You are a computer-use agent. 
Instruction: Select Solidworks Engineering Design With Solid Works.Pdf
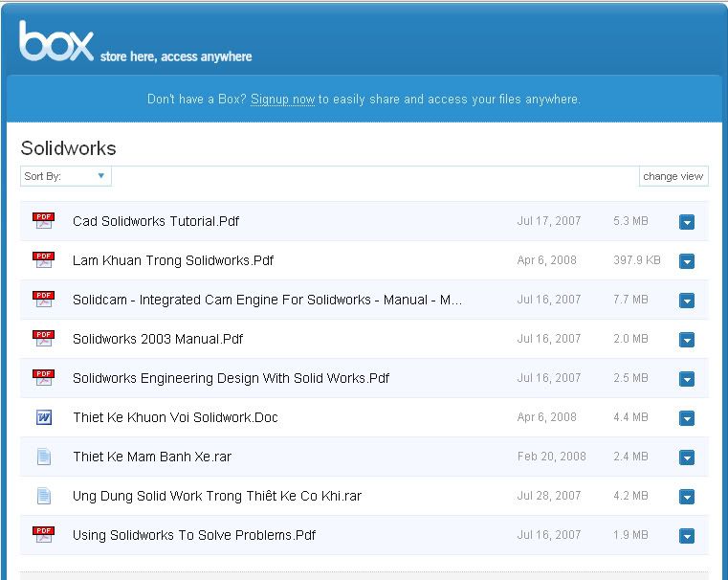(x=231, y=378)
